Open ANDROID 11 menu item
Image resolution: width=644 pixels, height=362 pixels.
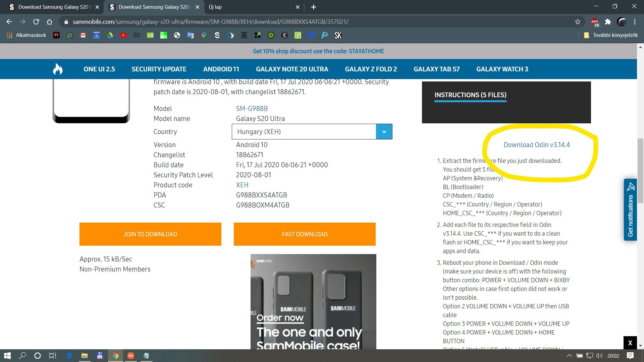(x=221, y=69)
